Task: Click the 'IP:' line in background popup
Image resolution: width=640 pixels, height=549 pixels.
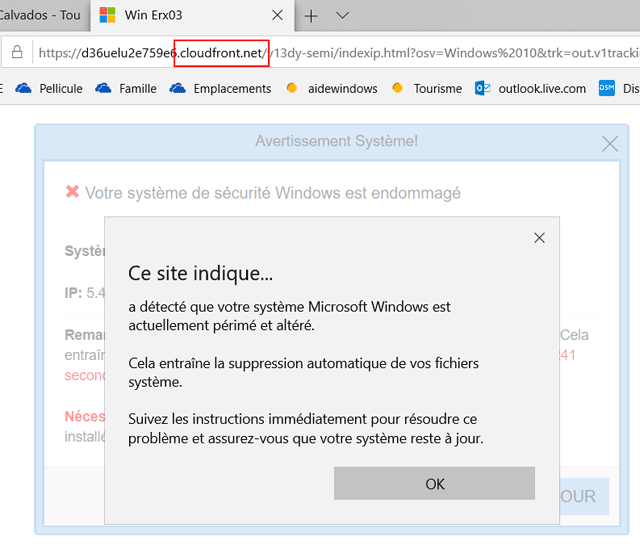Action: [x=85, y=293]
